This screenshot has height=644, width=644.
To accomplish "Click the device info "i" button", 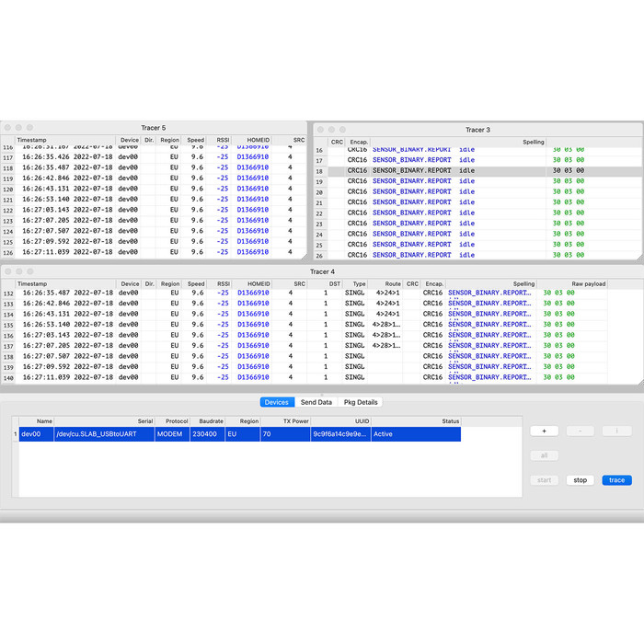I will coord(616,431).
